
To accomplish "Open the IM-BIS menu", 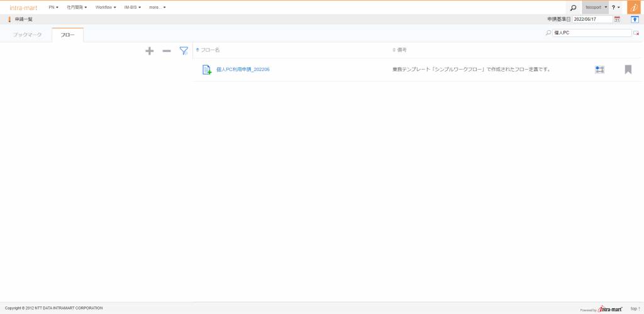I will point(132,8).
